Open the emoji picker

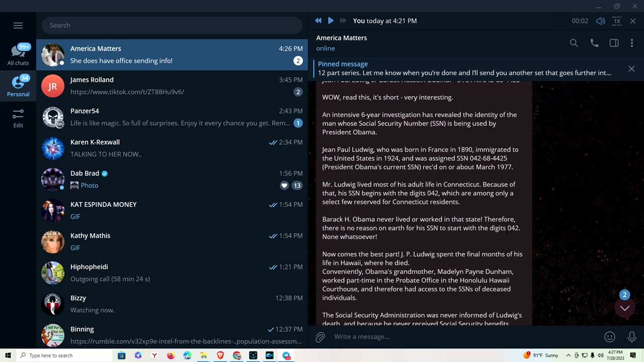(x=610, y=337)
